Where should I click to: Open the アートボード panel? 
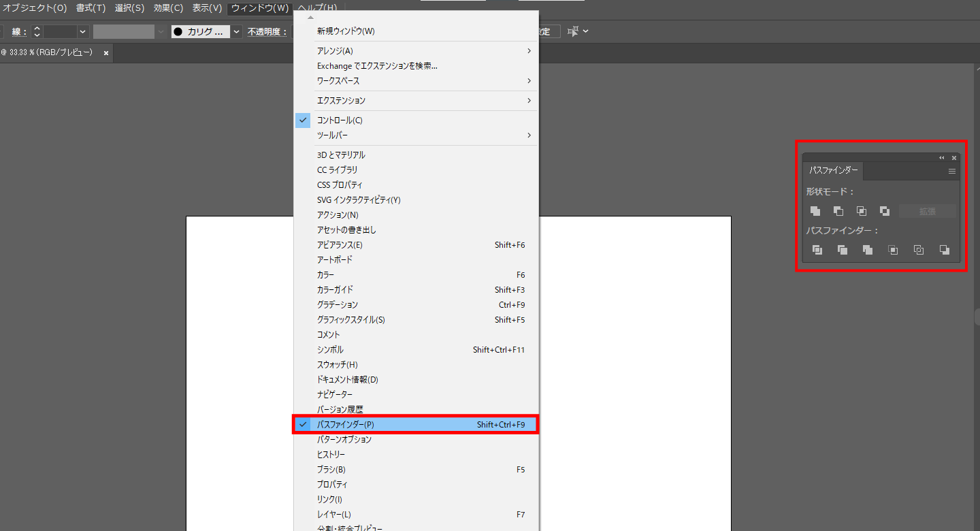coord(416,260)
